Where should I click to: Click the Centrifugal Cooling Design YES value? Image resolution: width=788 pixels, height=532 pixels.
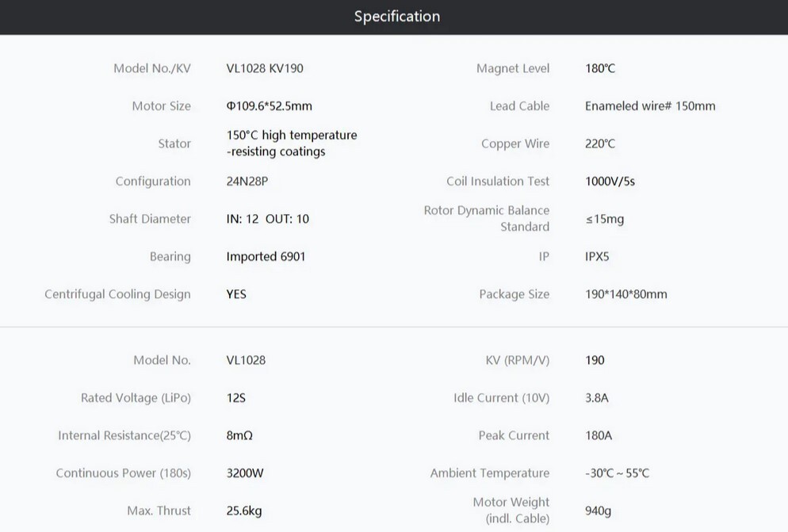[236, 294]
